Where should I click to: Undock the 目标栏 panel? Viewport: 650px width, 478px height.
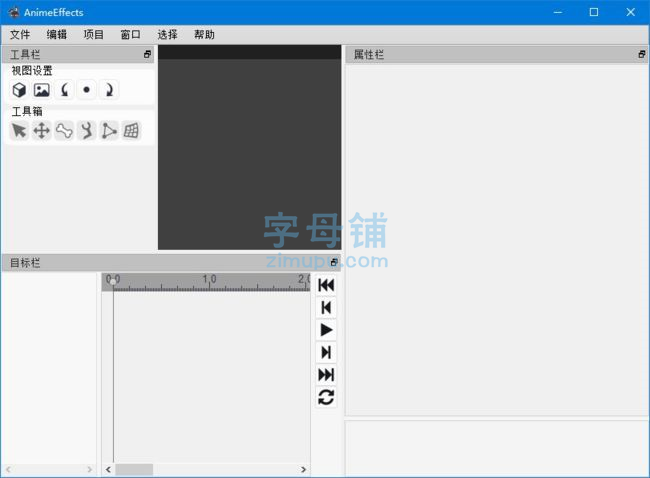click(334, 262)
